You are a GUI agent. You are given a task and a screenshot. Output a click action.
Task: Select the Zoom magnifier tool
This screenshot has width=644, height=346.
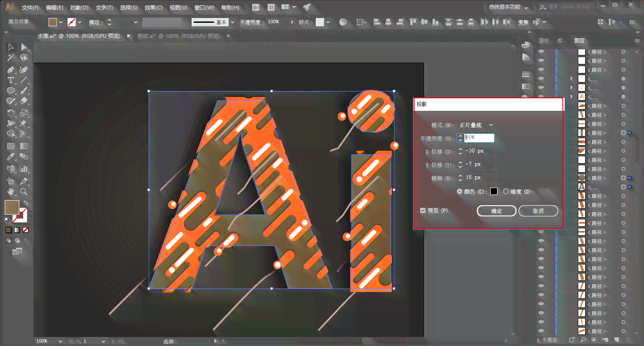[24, 191]
